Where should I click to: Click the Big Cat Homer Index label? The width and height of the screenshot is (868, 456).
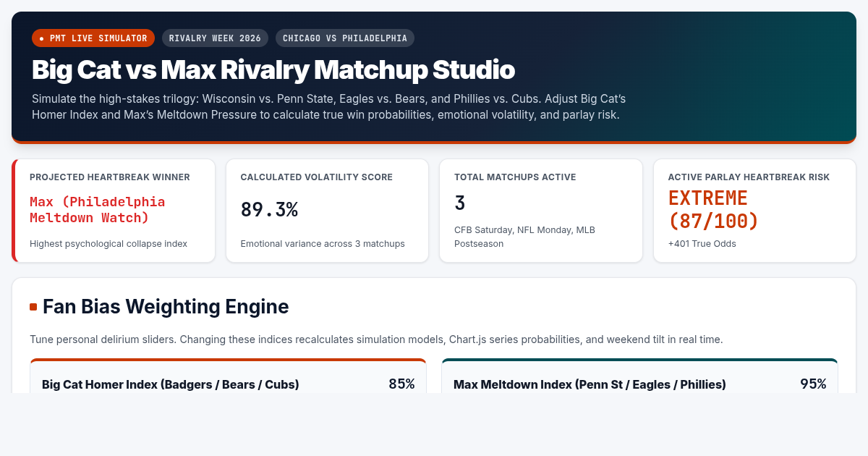[x=171, y=384]
